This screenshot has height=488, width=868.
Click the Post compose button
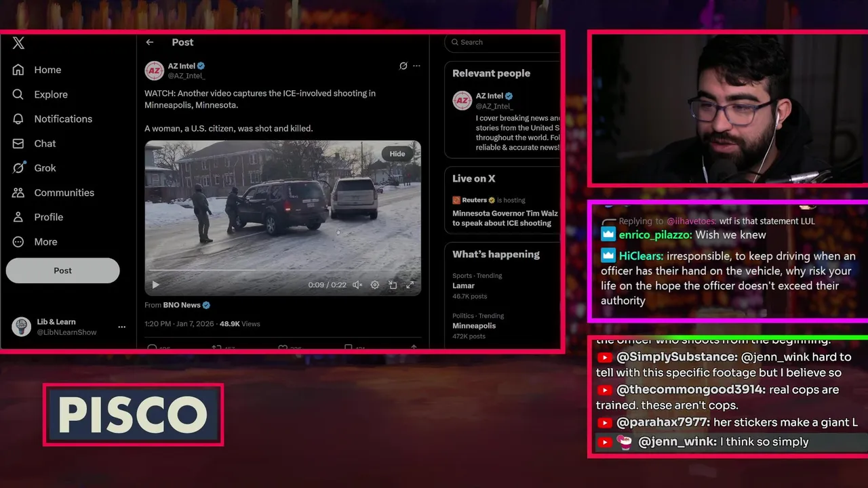(x=62, y=270)
